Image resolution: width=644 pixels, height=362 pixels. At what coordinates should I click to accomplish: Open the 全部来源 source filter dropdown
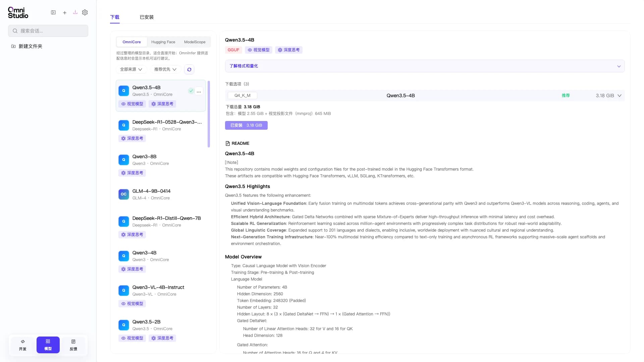(x=131, y=69)
